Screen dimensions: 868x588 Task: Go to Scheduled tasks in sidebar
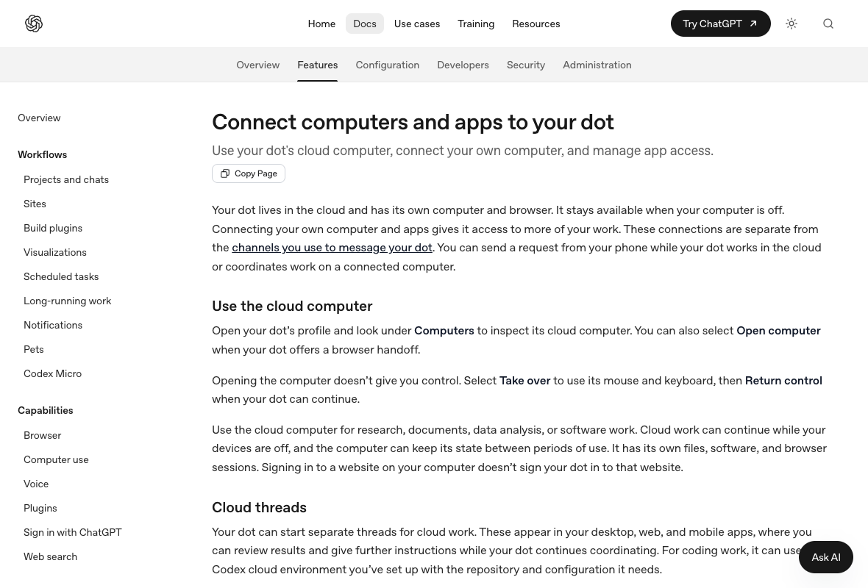(61, 276)
